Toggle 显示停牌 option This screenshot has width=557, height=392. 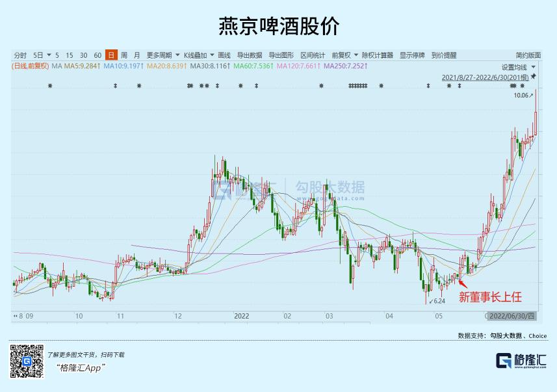(x=412, y=55)
